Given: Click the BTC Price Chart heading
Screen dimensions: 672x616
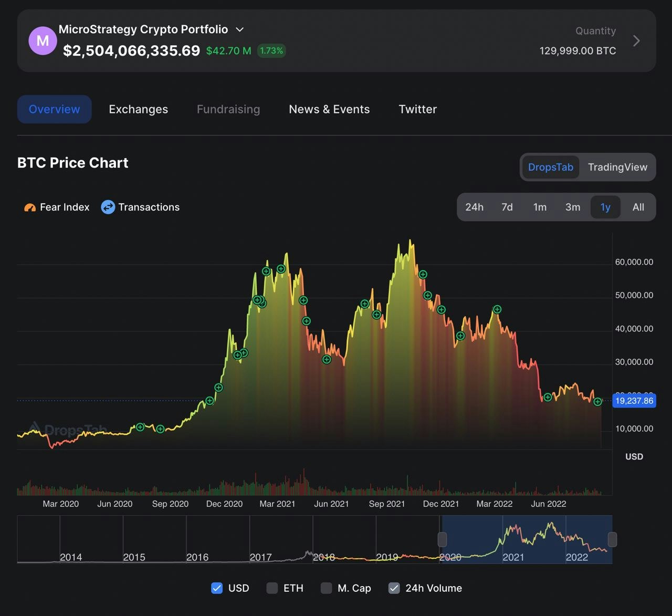Looking at the screenshot, I should click(x=73, y=163).
